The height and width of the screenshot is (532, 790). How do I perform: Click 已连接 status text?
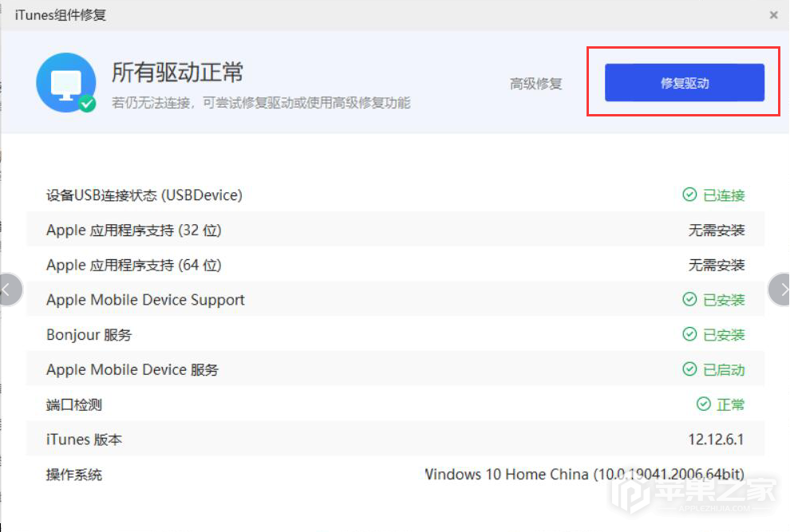724,195
